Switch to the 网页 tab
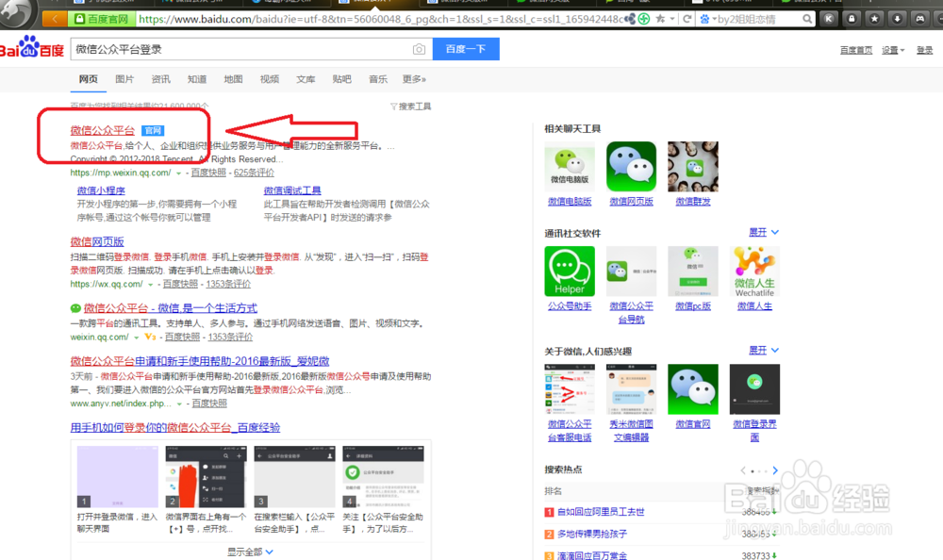 [x=88, y=79]
